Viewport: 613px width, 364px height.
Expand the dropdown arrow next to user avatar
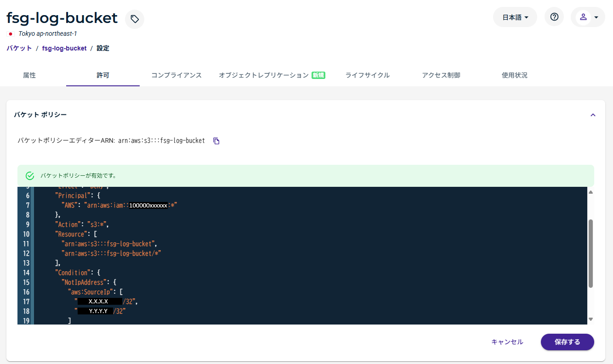coord(596,17)
